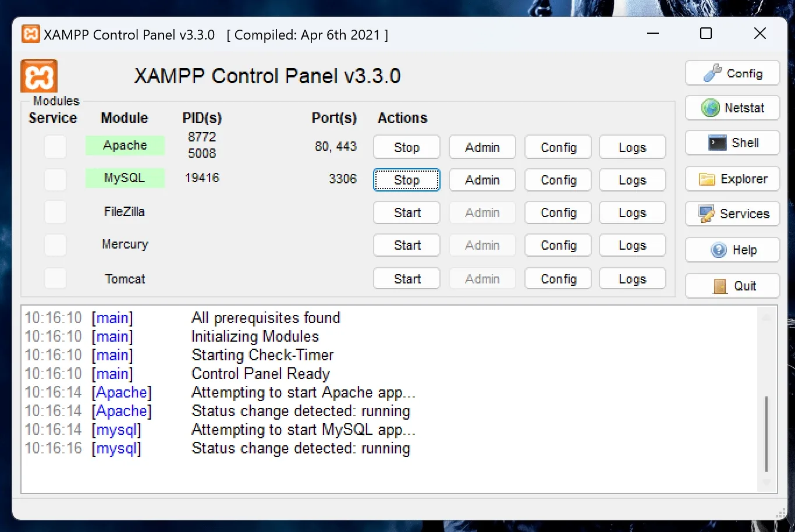Viewport: 795px width, 532px height.
Task: Launch Shell via the terminal icon
Action: click(732, 143)
